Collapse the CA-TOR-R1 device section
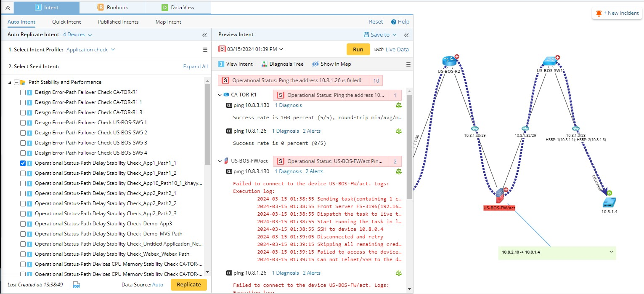The image size is (644, 294). (220, 95)
